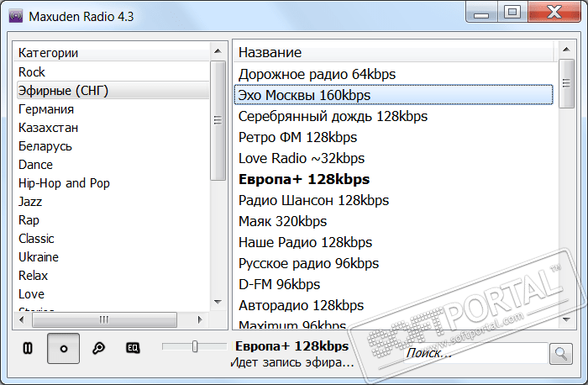This screenshot has height=385, width=588.
Task: Select the Love category
Action: (113, 294)
